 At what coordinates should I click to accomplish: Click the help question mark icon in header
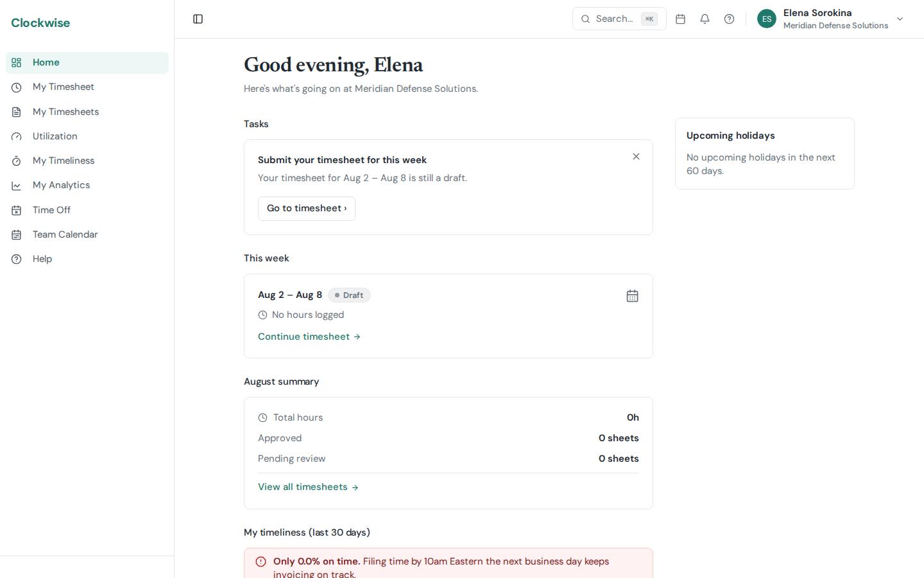tap(729, 19)
